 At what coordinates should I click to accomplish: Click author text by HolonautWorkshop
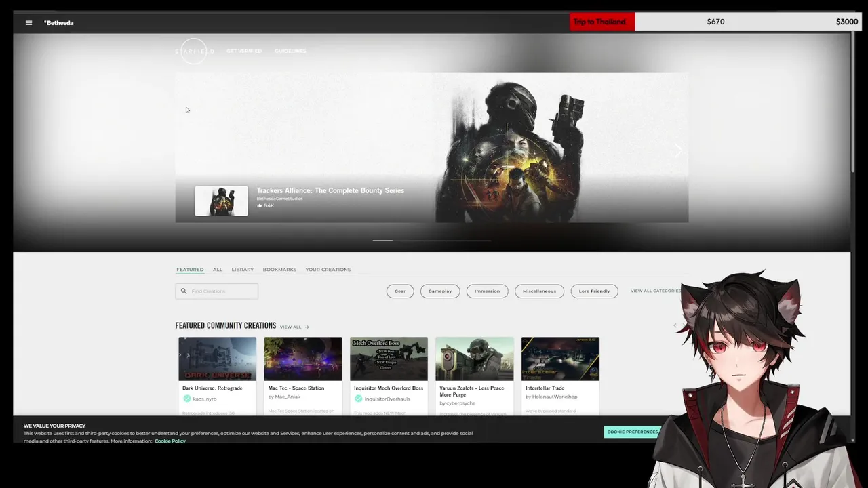coord(551,396)
